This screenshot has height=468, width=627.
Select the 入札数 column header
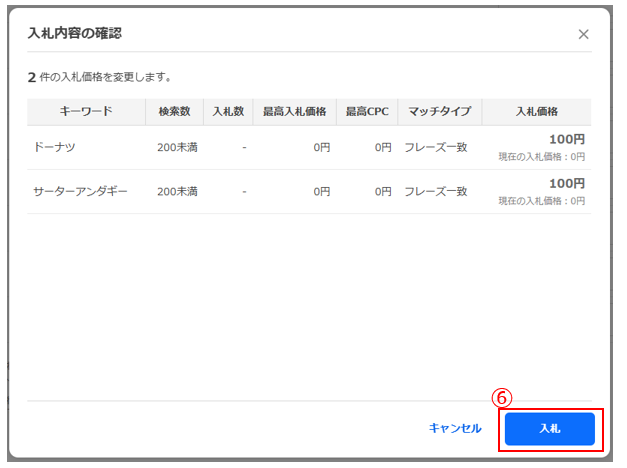228,111
